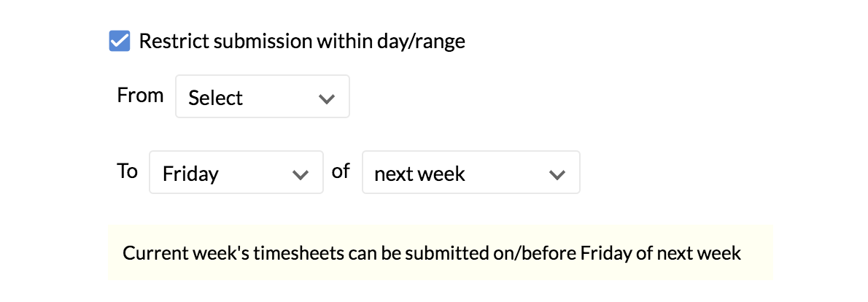Click the yellow timesheet submission notice
The width and height of the screenshot is (868, 302).
point(440,253)
